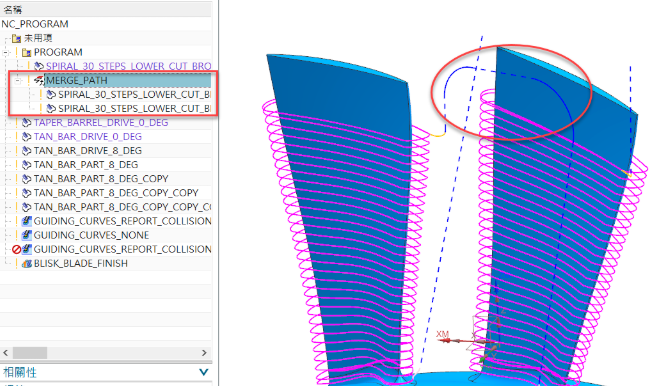
Task: Select NC_PROGRAM root item
Action: point(35,24)
